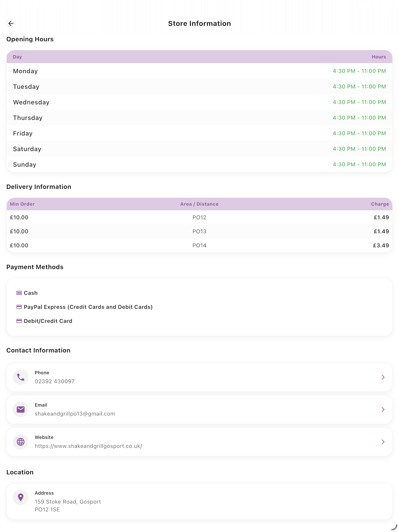Tap the address location pin icon
The image size is (399, 532).
pos(21,497)
